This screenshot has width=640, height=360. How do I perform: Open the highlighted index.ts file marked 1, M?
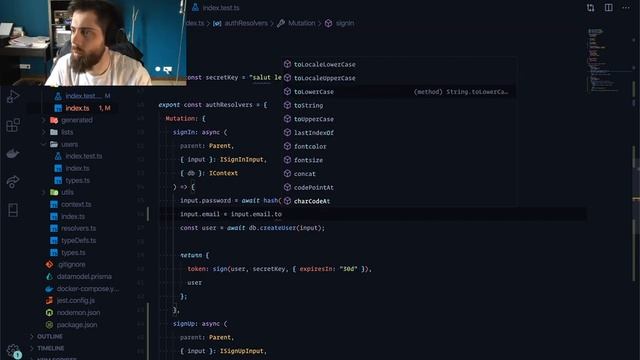coord(77,108)
